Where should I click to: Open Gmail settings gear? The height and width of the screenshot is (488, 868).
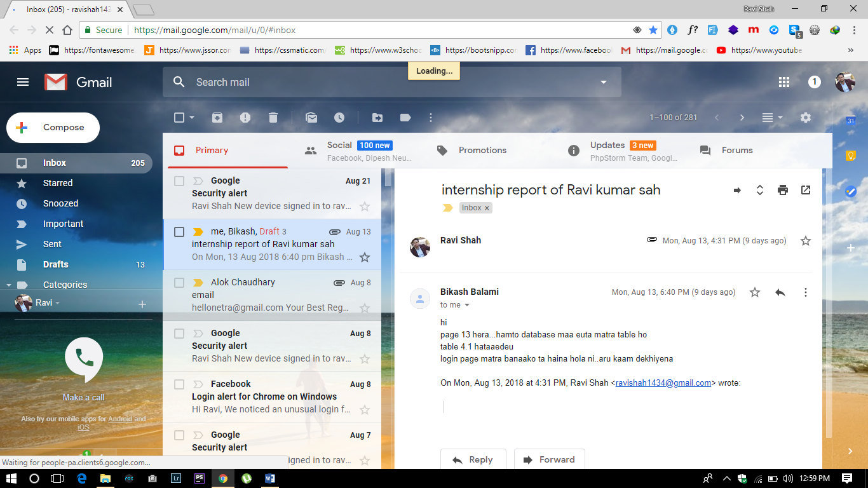click(x=806, y=118)
